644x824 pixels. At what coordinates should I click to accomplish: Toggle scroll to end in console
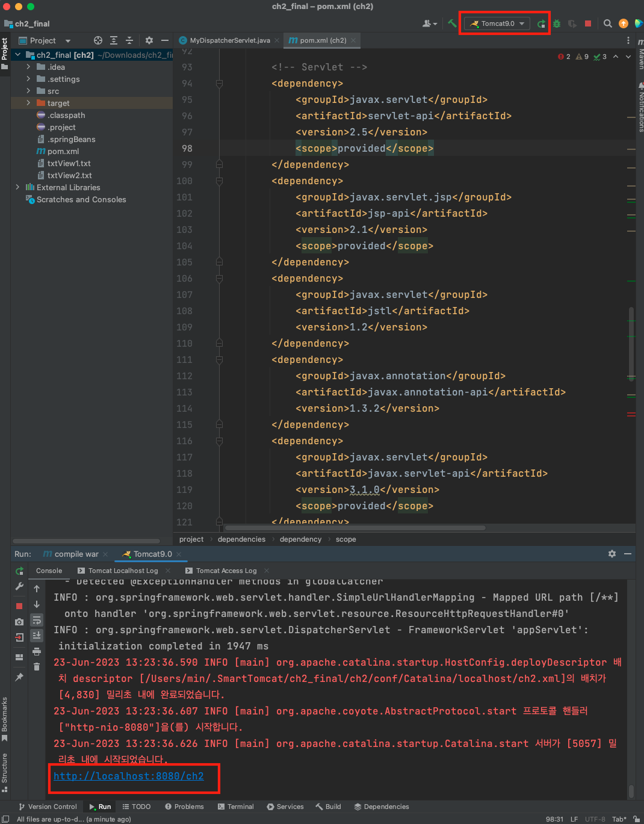[x=37, y=636]
